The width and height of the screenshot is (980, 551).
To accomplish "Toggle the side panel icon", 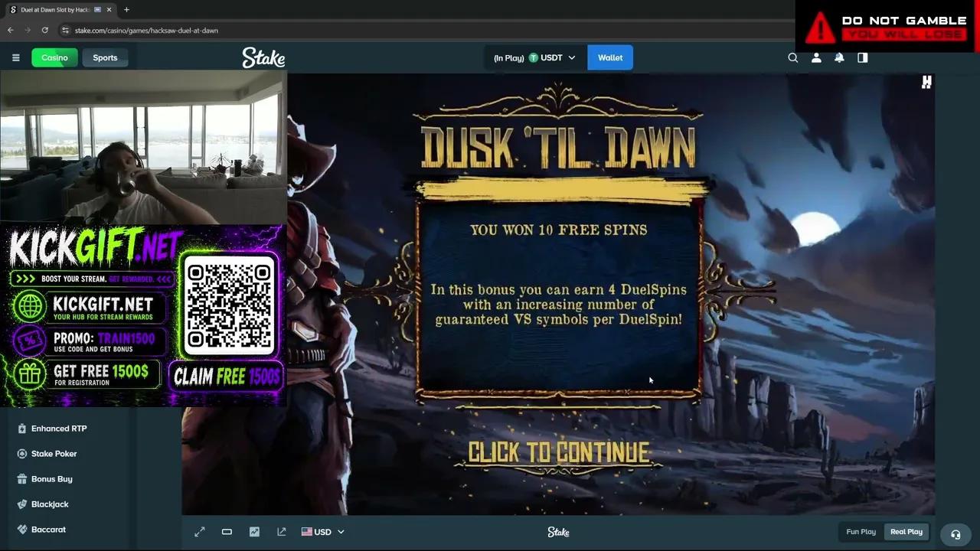I will click(863, 57).
